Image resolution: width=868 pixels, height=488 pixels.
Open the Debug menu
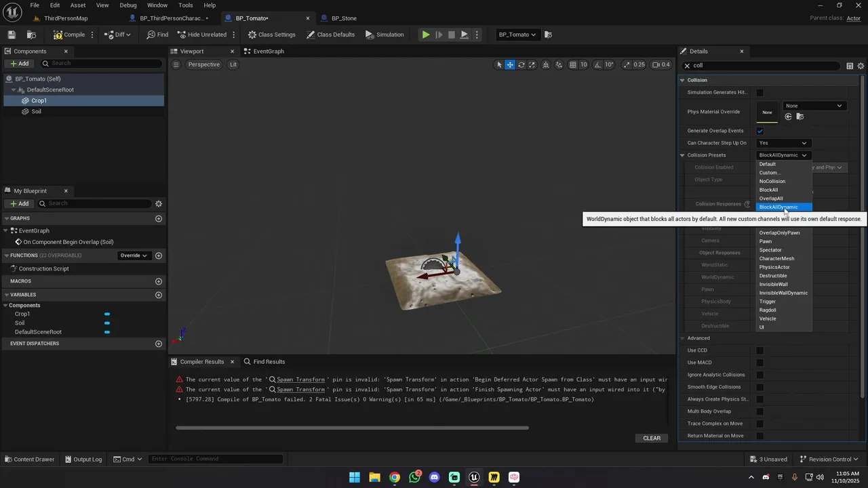click(x=128, y=5)
